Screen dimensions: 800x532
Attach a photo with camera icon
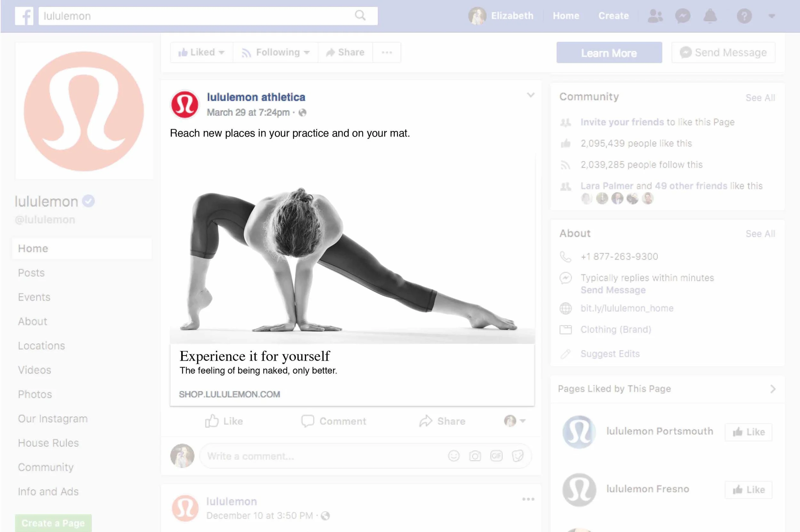pyautogui.click(x=475, y=456)
